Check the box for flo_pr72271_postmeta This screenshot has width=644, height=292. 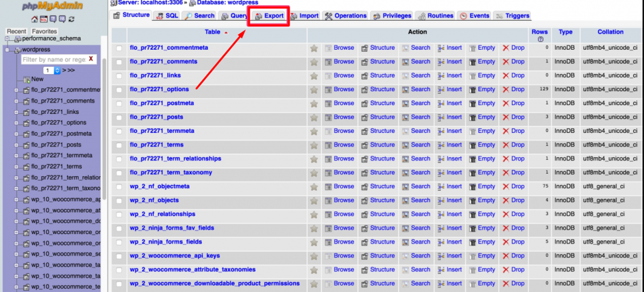(x=119, y=104)
